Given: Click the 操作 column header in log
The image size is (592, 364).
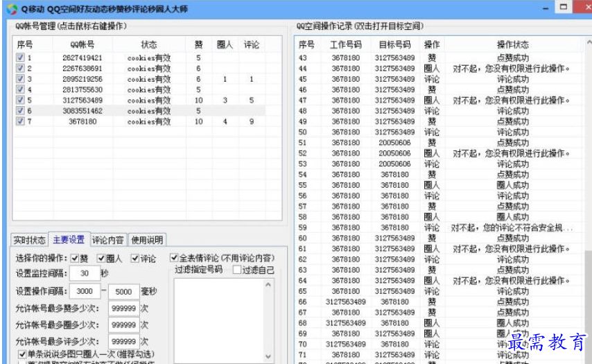Looking at the screenshot, I should click(432, 44).
